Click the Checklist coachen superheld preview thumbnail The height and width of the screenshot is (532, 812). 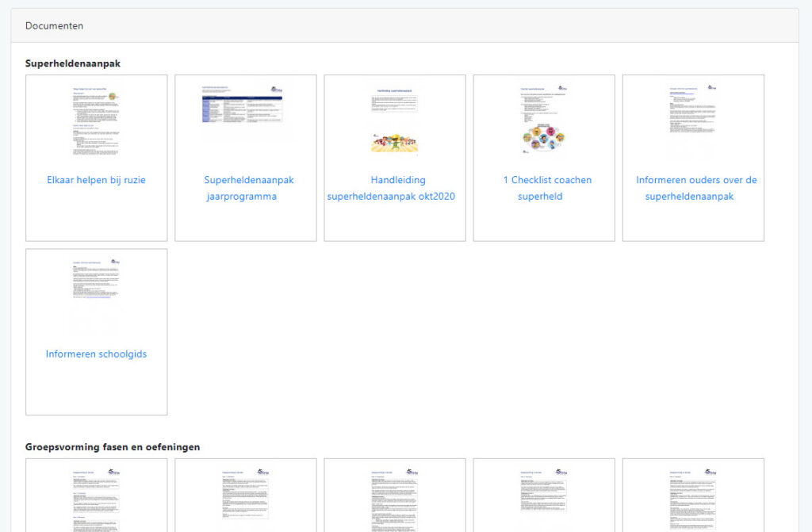544,121
